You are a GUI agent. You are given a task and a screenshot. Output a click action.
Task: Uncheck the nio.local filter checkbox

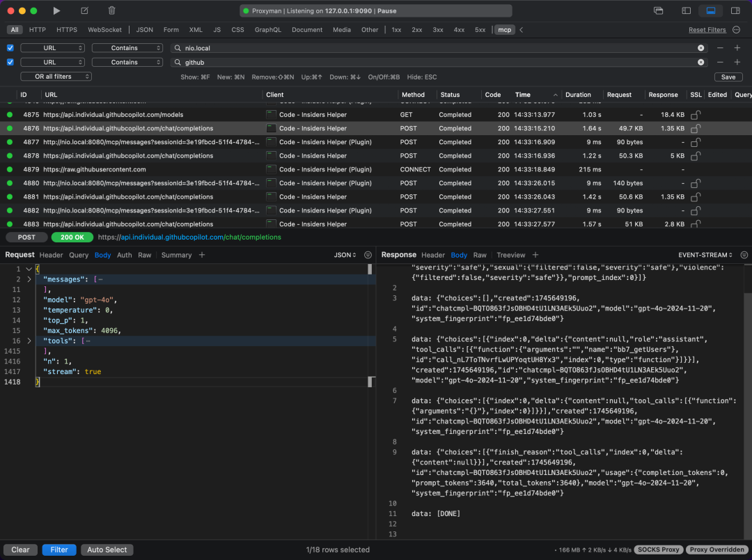tap(10, 48)
